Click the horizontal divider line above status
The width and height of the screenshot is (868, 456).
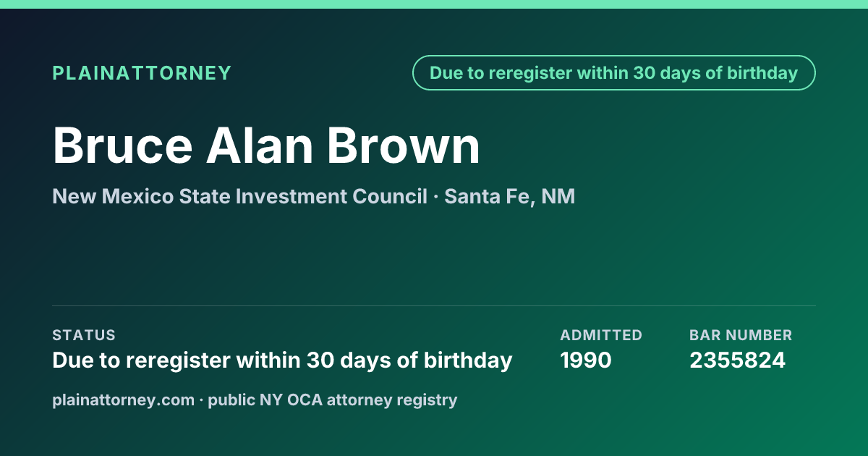[434, 305]
